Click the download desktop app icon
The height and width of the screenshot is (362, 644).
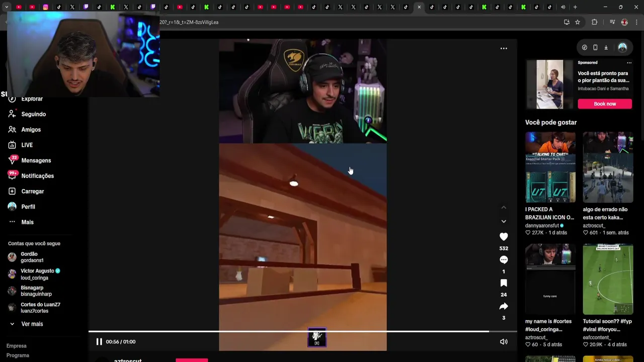coord(606,48)
